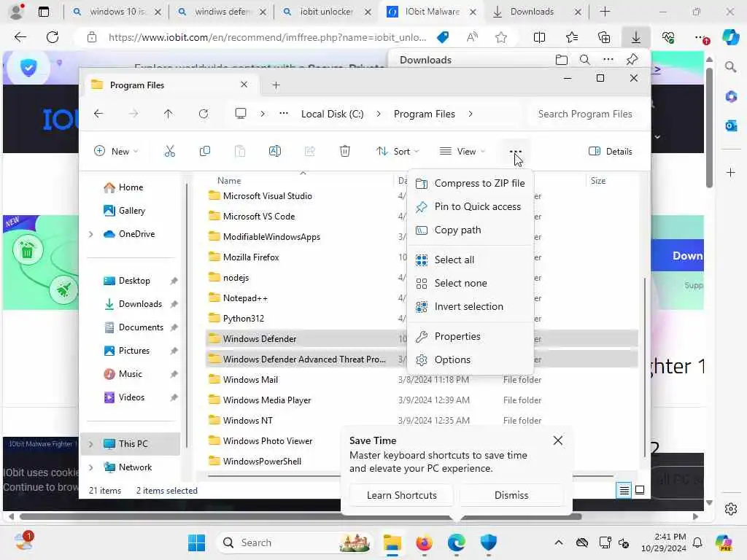The image size is (747, 560).
Task: Open the Sort dropdown
Action: point(398,152)
